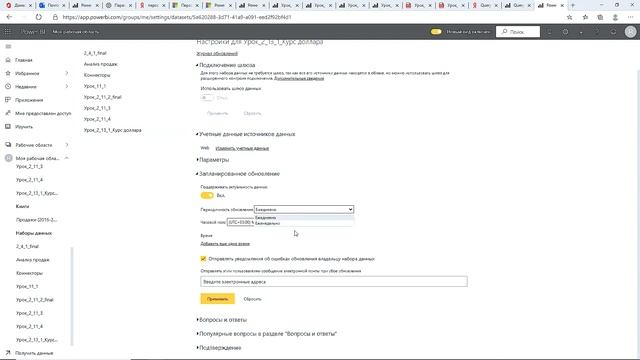
Task: Open browser favorites list
Action: pyautogui.click(x=585, y=17)
